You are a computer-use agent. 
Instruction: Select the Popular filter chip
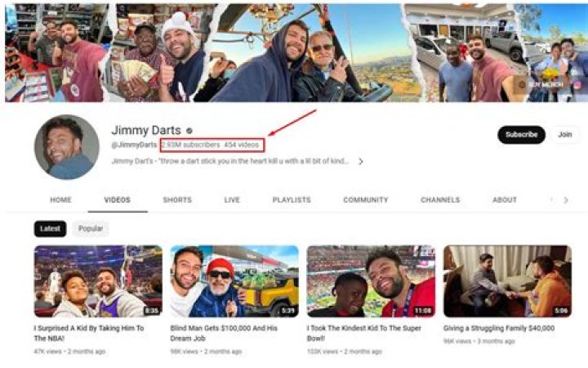(91, 229)
